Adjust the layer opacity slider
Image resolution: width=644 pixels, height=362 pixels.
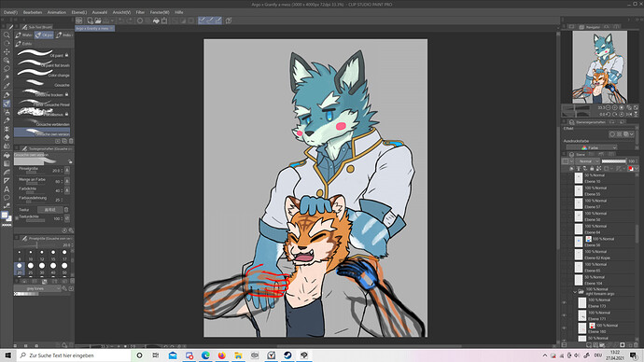[x=613, y=161]
